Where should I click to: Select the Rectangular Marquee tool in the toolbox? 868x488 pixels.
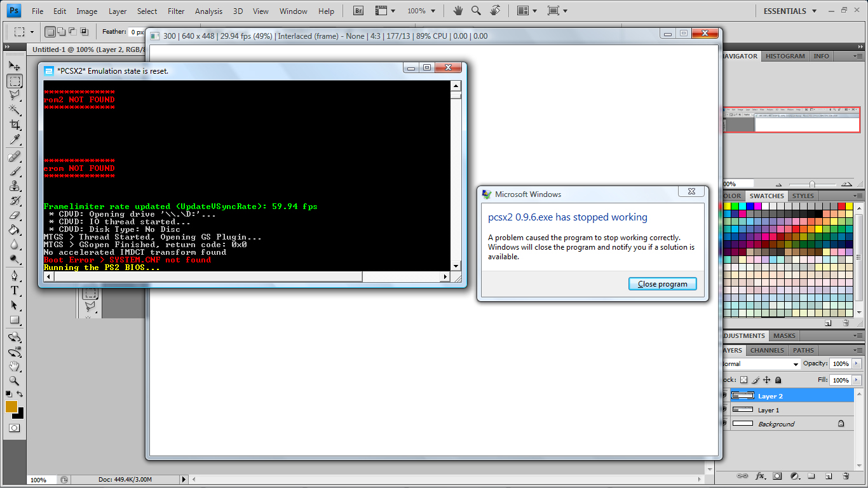pyautogui.click(x=15, y=81)
